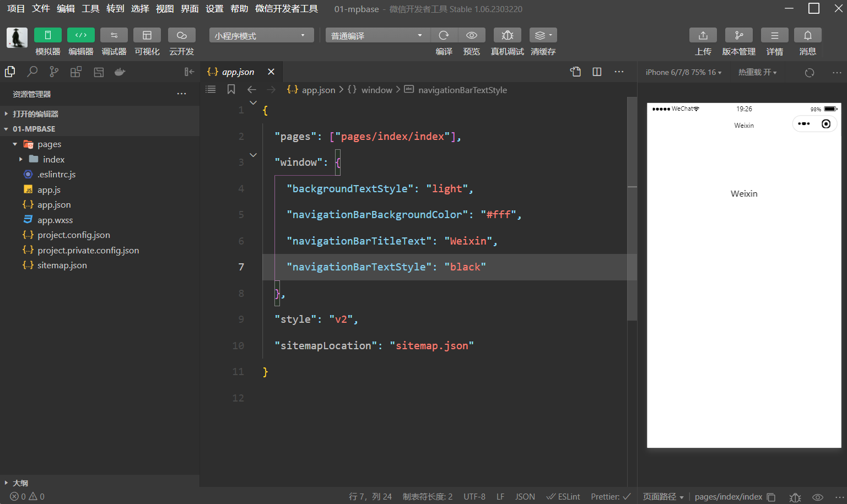This screenshot has width=847, height=504.
Task: Click the real device debugging bug icon
Action: pyautogui.click(x=507, y=35)
